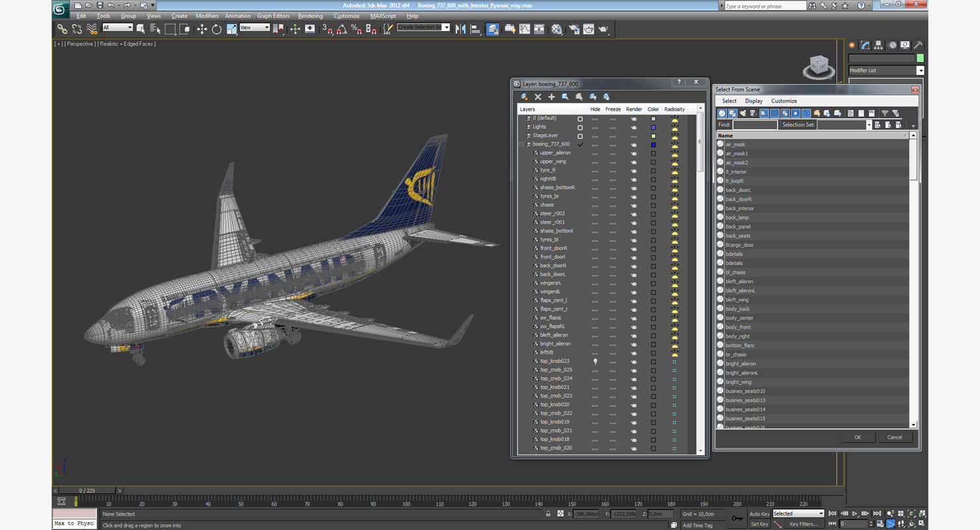Open the Utilities panel hammer icon

pos(918,45)
